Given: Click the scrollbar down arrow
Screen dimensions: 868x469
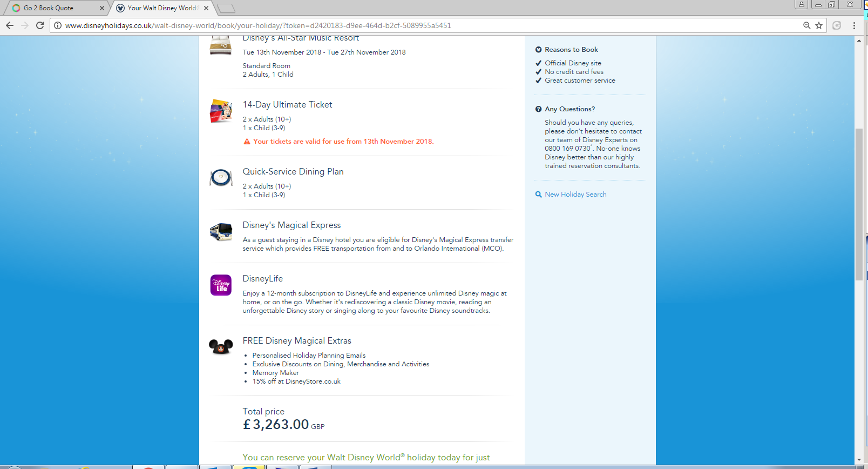Looking at the screenshot, I should pyautogui.click(x=859, y=460).
